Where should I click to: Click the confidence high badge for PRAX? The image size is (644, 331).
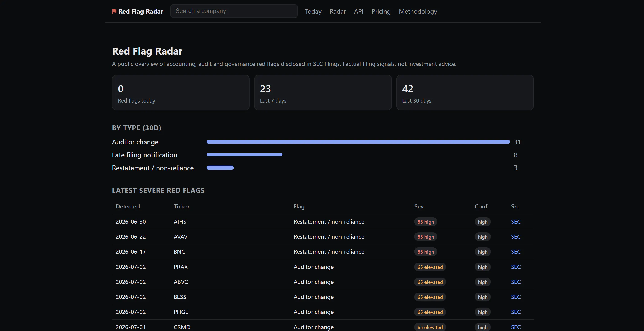[x=482, y=267]
